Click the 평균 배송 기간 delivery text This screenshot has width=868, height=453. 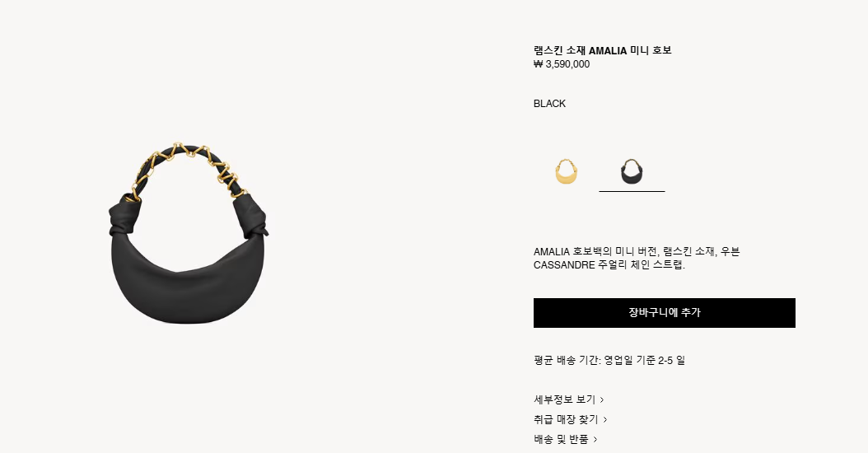pos(609,360)
